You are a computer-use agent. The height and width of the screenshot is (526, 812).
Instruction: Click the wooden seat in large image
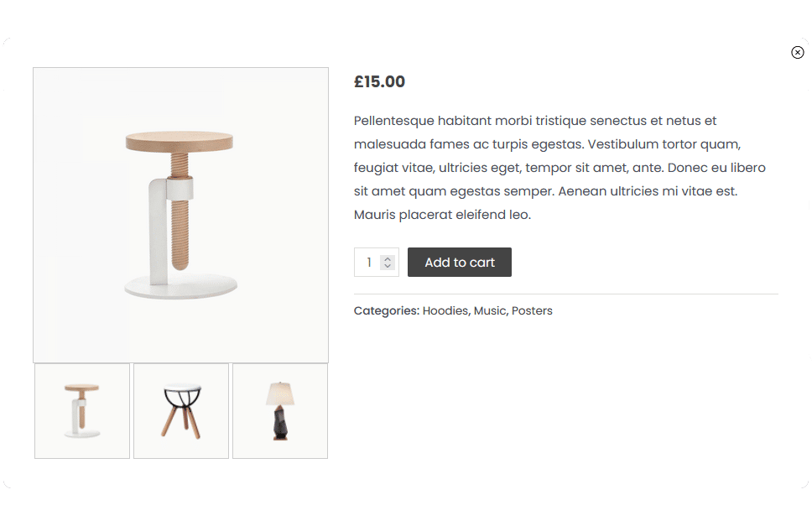click(x=180, y=141)
